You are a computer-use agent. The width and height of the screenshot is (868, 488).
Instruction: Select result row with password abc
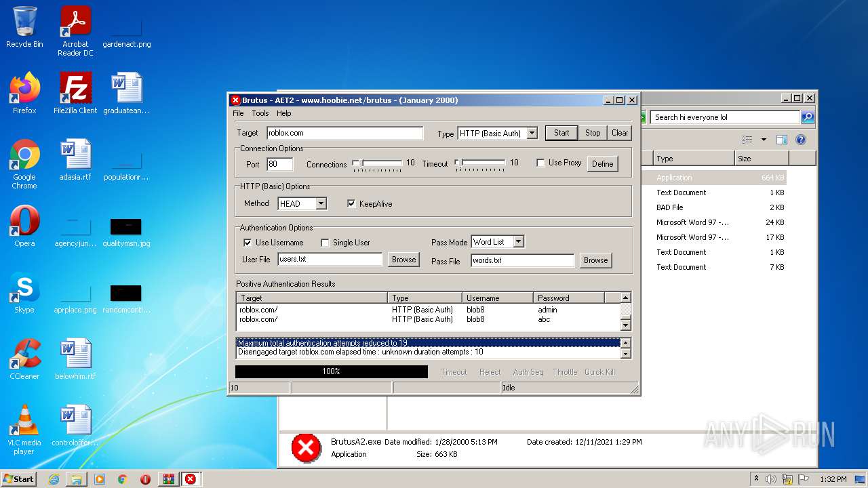coord(428,319)
